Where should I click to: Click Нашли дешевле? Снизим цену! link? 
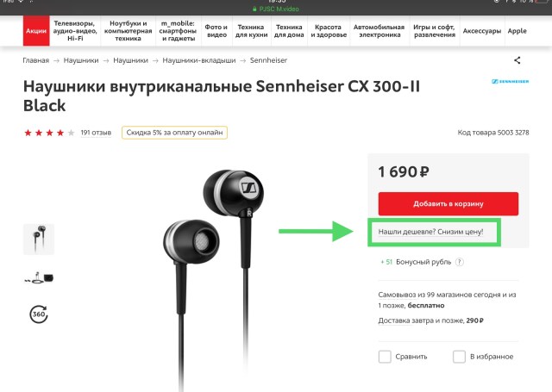(430, 232)
